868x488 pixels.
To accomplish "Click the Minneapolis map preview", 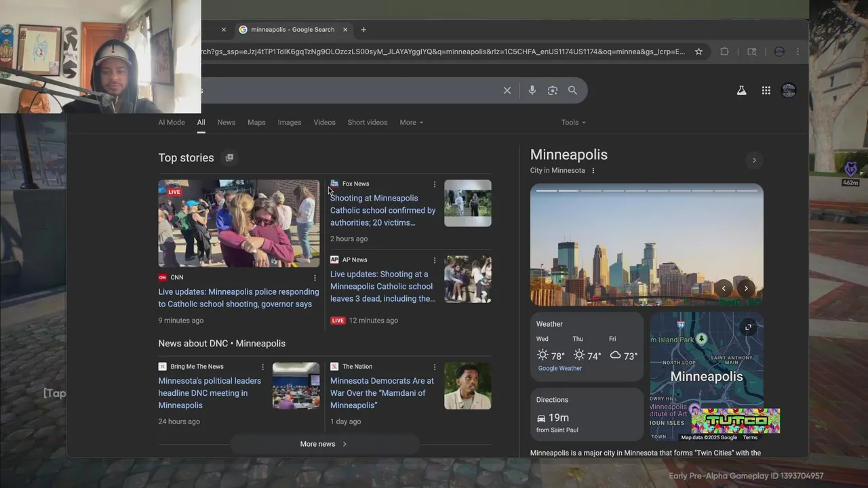I will (707, 376).
